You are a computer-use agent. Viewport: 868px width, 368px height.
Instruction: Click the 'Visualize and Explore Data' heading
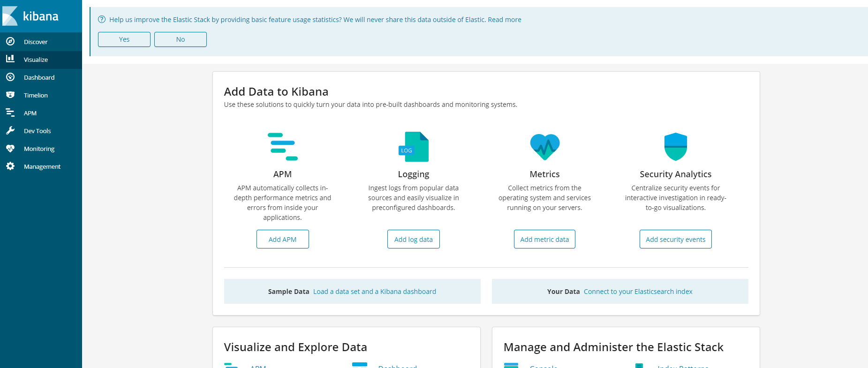pyautogui.click(x=295, y=347)
